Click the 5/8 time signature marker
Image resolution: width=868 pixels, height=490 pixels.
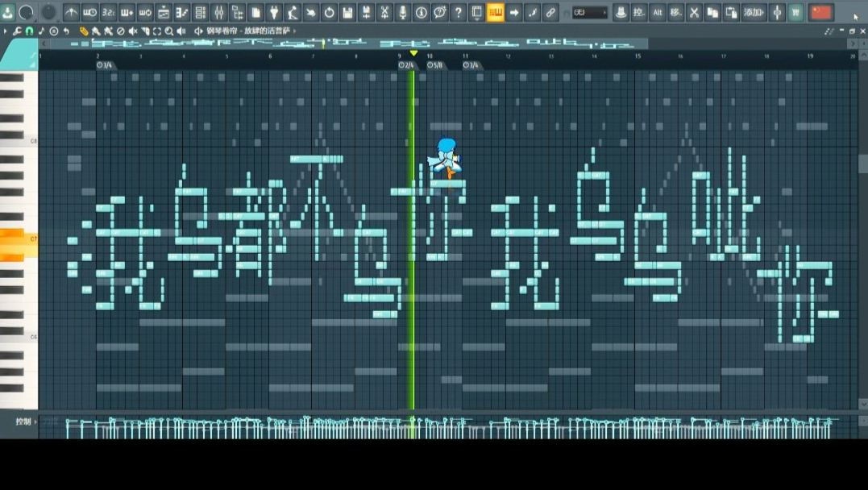click(x=435, y=65)
